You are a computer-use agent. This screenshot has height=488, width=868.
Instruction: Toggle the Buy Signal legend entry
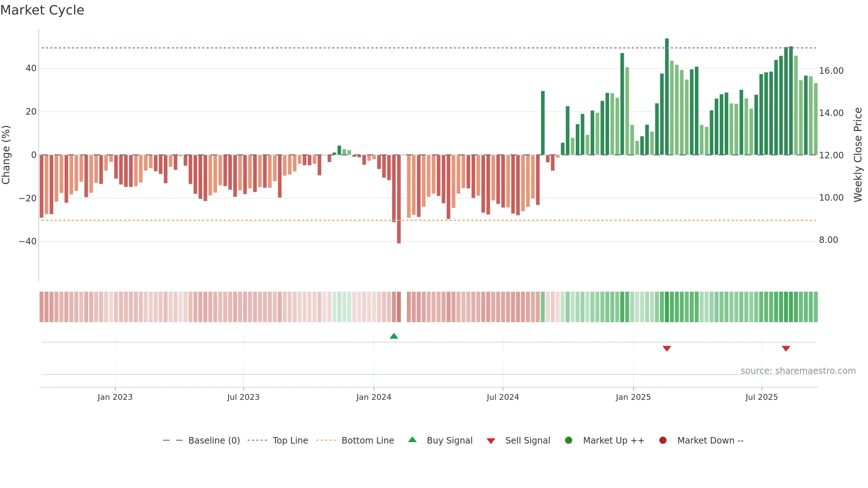440,440
